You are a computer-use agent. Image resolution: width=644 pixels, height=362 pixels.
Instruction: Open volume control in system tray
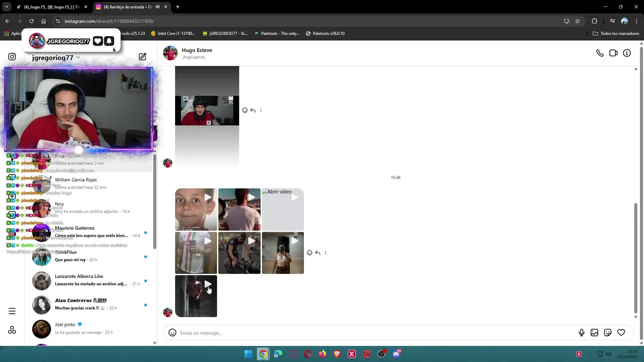[608, 354]
